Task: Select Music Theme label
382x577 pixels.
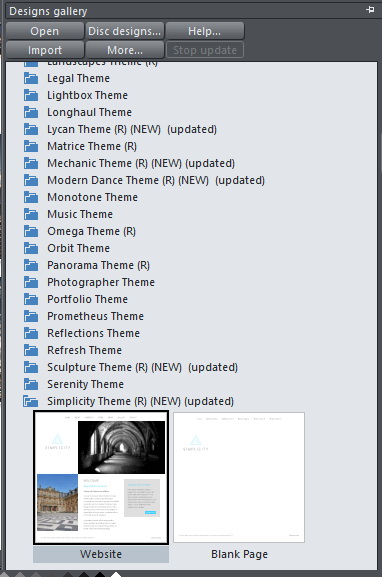Action: pyautogui.click(x=80, y=214)
